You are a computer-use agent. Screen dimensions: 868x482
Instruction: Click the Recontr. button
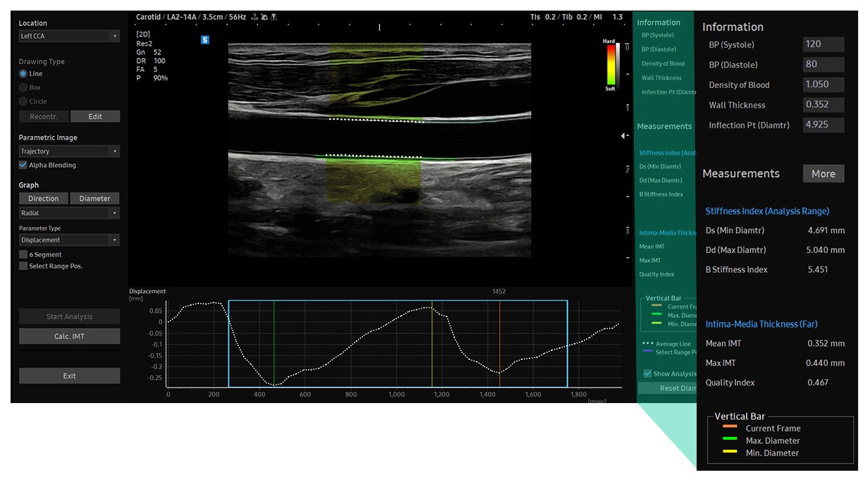pos(44,116)
